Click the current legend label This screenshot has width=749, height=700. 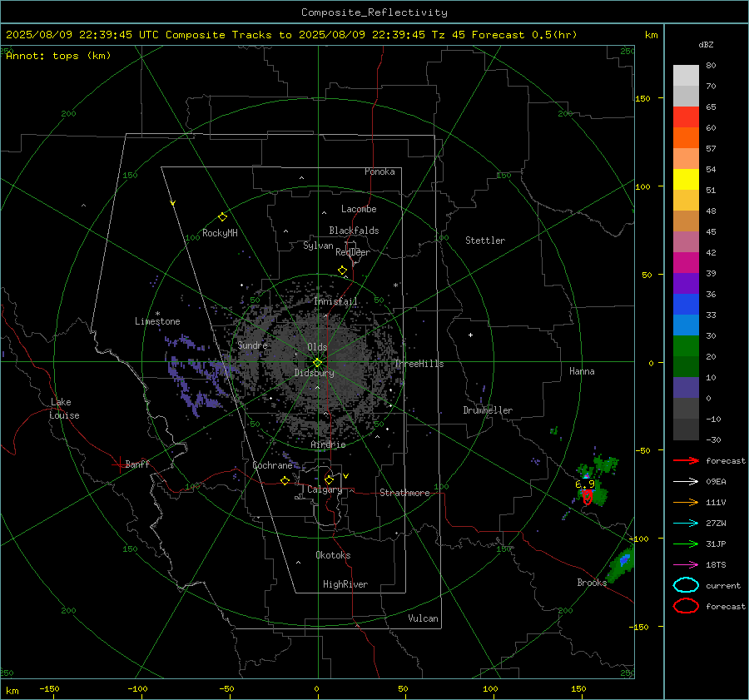pos(723,585)
